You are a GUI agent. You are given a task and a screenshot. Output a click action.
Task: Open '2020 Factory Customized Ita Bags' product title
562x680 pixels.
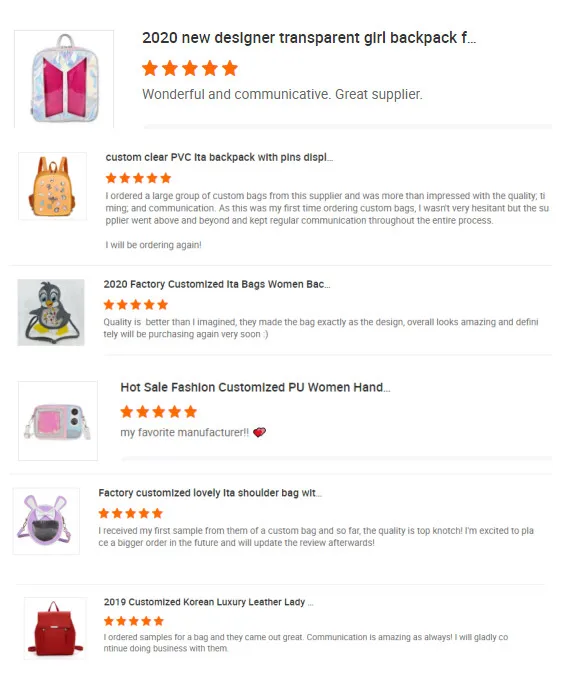[217, 284]
